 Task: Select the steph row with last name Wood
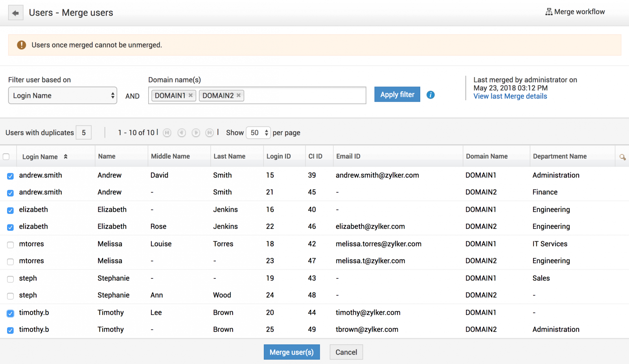pyautogui.click(x=10, y=296)
